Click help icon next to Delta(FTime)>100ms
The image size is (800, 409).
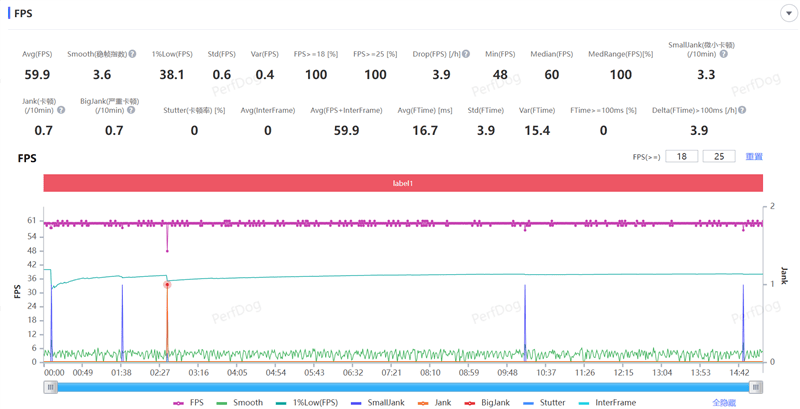click(742, 110)
